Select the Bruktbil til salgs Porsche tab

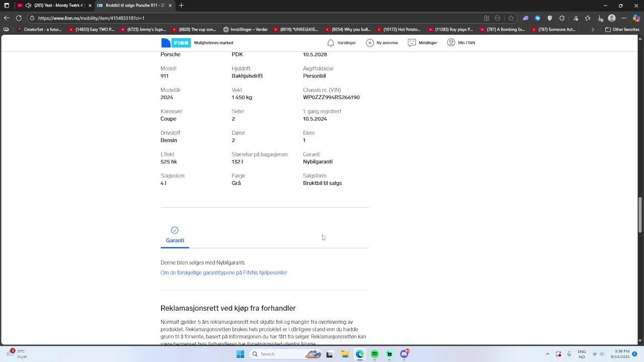point(135,6)
